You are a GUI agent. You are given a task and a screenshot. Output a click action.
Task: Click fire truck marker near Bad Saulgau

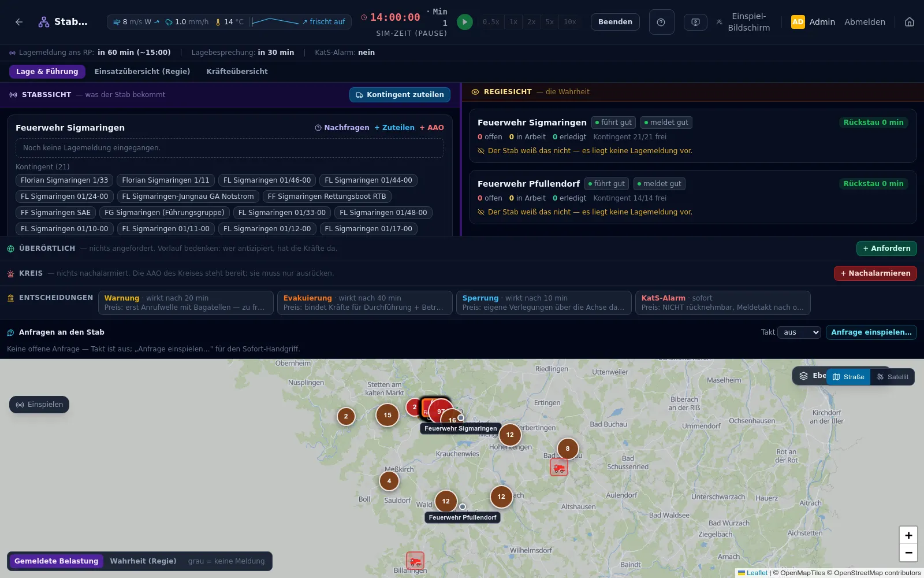tap(559, 467)
